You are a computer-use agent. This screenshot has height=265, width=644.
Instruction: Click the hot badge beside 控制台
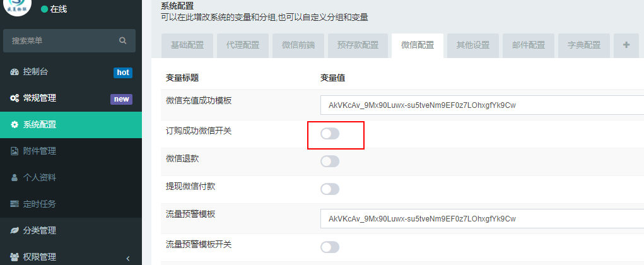click(x=123, y=73)
